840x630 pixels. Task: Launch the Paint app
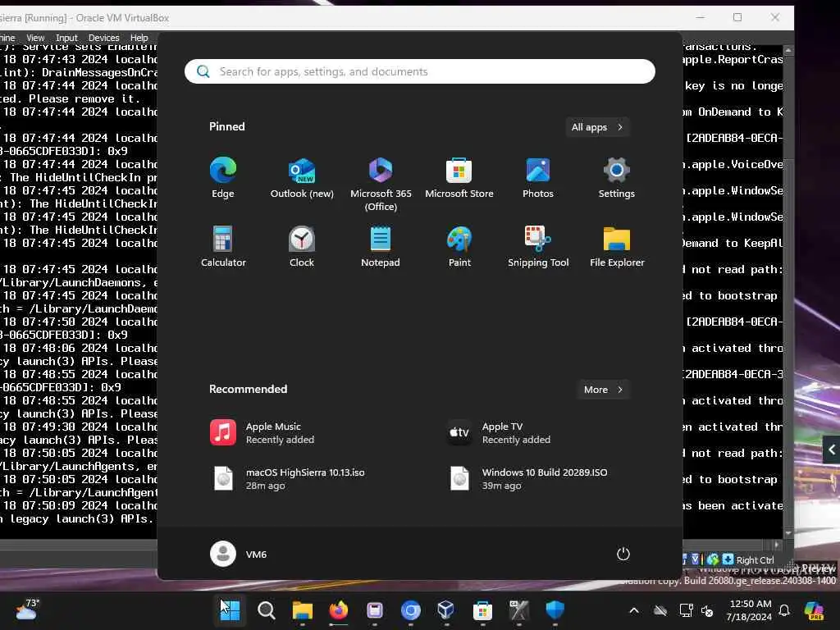[x=459, y=246]
